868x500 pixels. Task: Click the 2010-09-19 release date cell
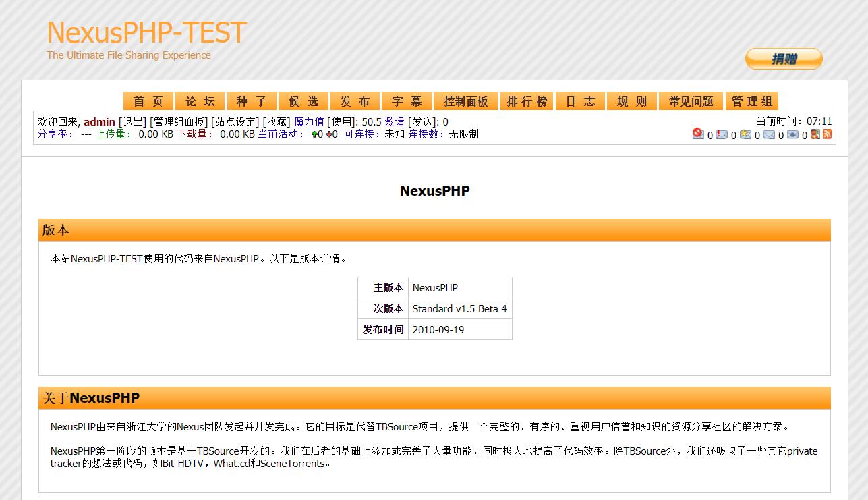(x=460, y=329)
